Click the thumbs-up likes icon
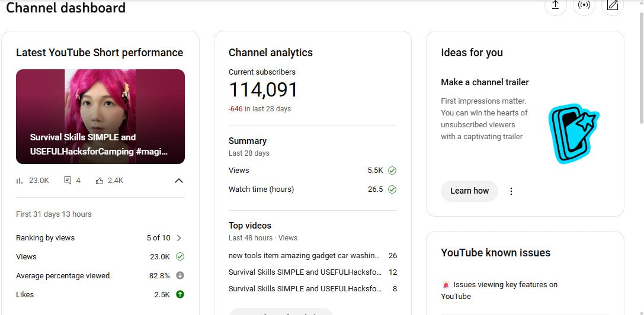Image resolution: width=644 pixels, height=315 pixels. (x=100, y=181)
